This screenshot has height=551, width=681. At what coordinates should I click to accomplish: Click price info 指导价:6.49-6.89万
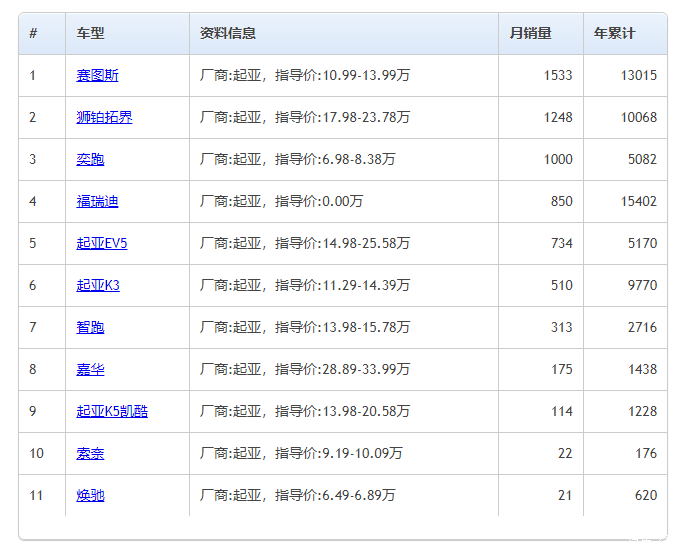pos(335,495)
